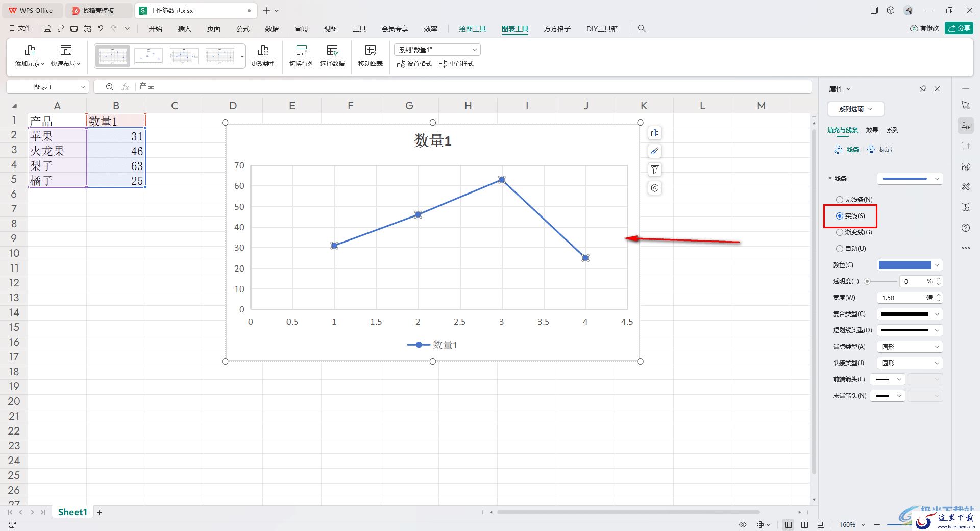Click the zoom out minus button
The image size is (980, 531).
[x=877, y=525]
